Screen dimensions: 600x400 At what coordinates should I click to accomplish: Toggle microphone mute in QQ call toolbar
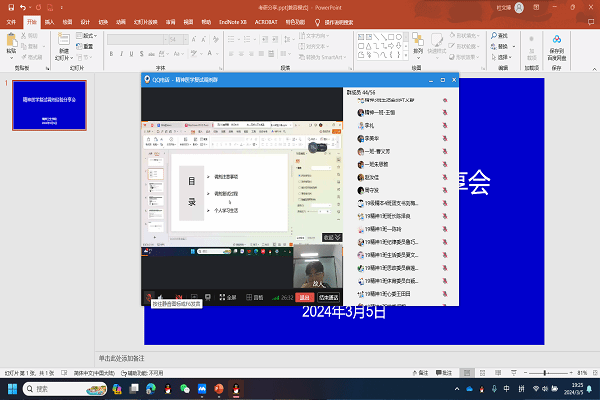tap(148, 297)
